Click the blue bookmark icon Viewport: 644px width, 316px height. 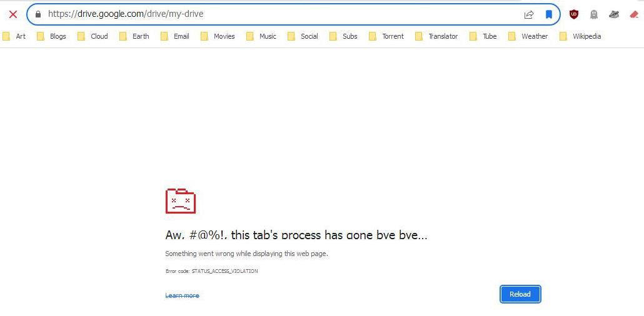pyautogui.click(x=549, y=14)
